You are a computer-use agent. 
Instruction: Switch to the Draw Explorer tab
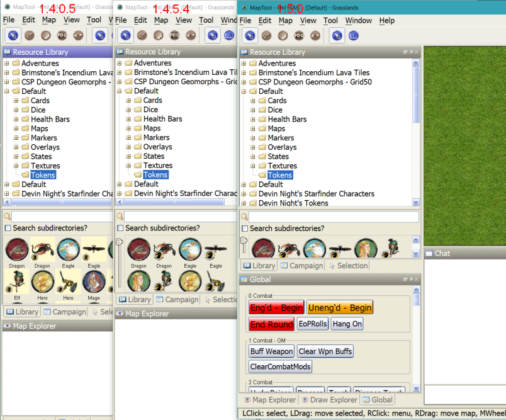(330, 400)
